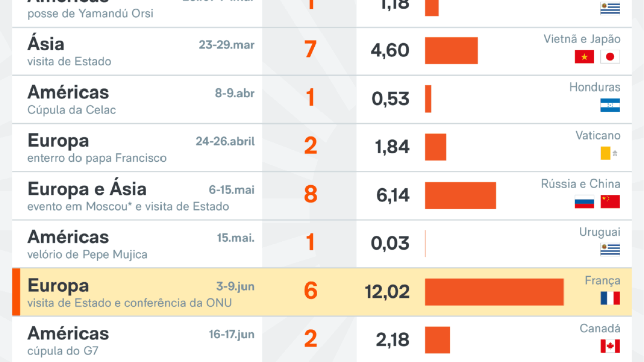Viewport: 644px width, 362px height.
Task: Click the "Cúpula da Celac" subtitle
Action: 71,110
